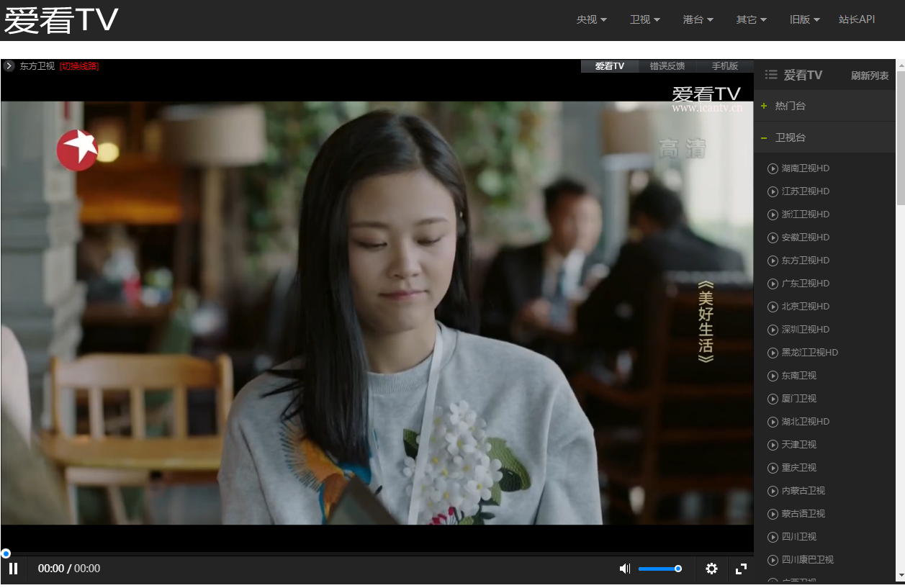The height and width of the screenshot is (588, 905).
Task: Click the 爱看TV site logo
Action: point(61,20)
